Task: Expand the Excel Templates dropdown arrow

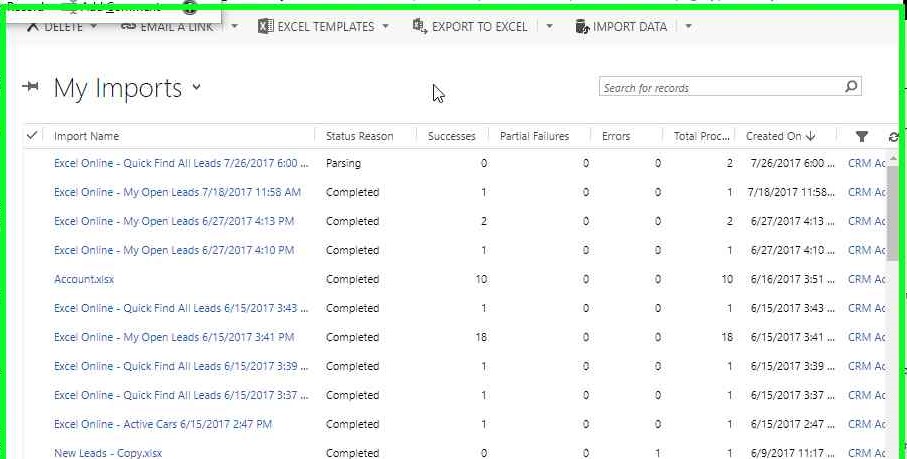Action: [386, 26]
